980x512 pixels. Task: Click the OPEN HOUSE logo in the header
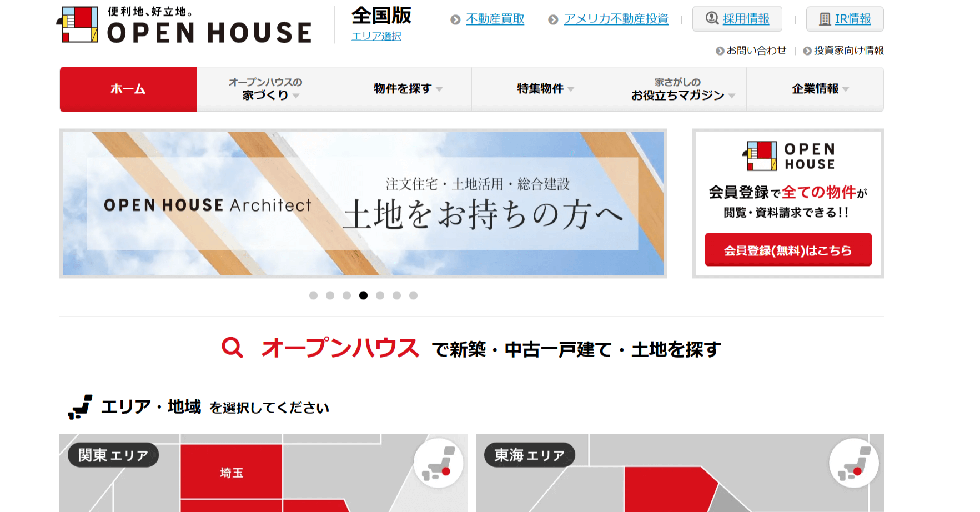click(184, 25)
